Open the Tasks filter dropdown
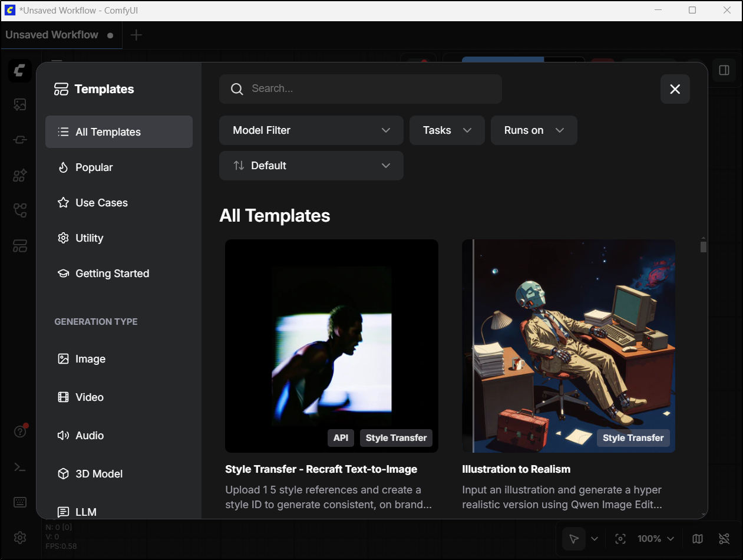Screen dimensions: 743x560 447,130
